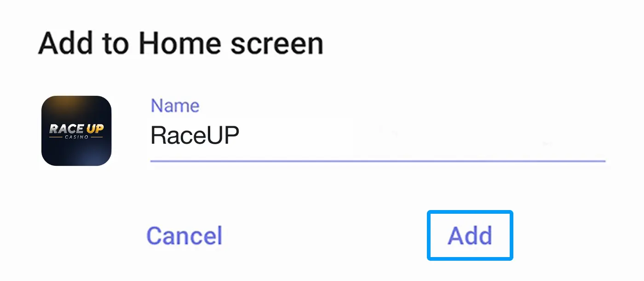Click the blue outlined Add control
Image resolution: width=644 pixels, height=281 pixels.
470,235
